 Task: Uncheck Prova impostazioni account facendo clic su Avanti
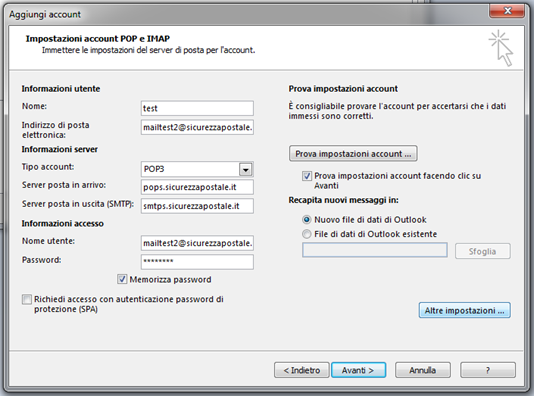click(x=307, y=176)
